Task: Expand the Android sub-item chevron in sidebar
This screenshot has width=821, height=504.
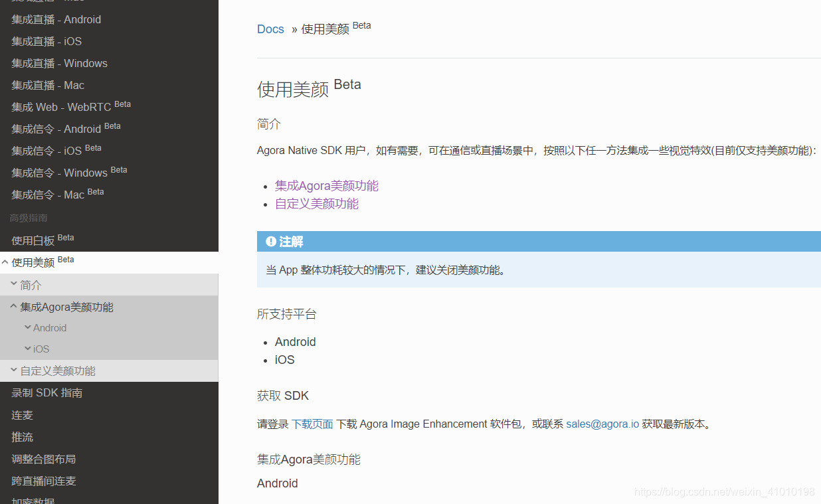Action: pyautogui.click(x=28, y=327)
